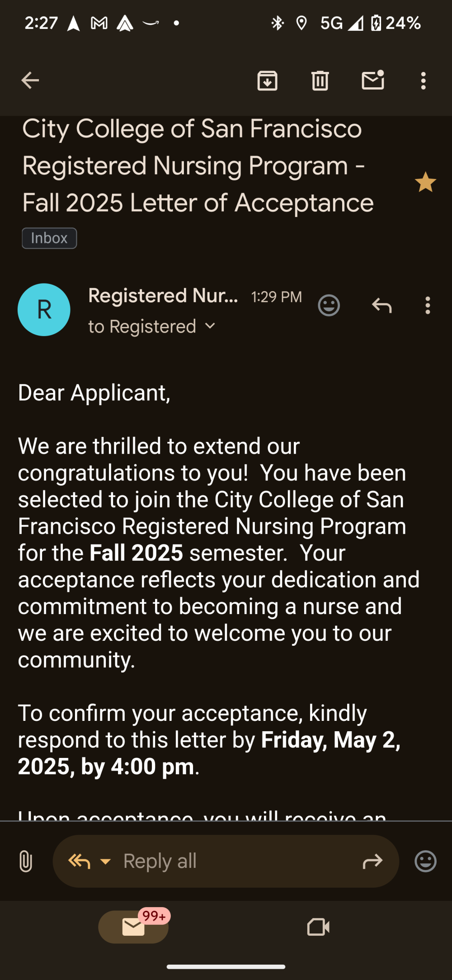Delete this email with trash icon

pos(320,81)
